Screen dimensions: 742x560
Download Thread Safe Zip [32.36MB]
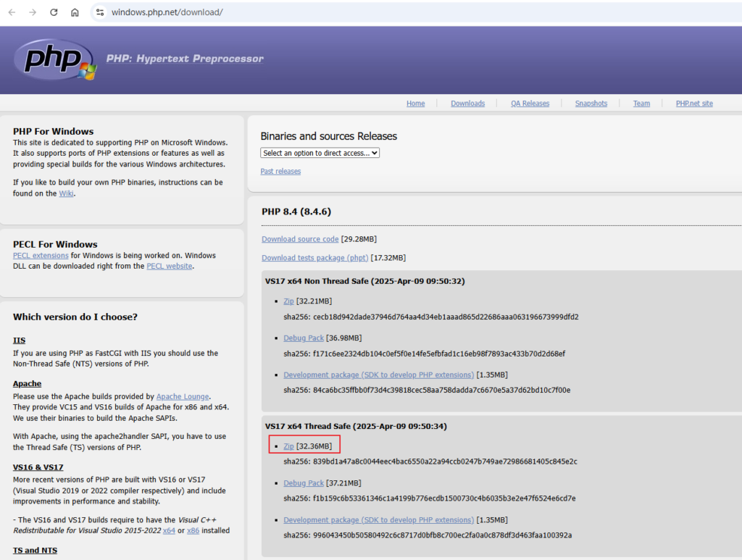pos(288,446)
